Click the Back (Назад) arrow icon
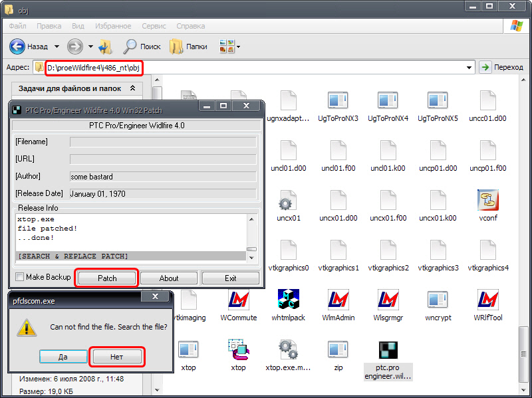Viewport: 532px width, 398px height. coord(17,47)
